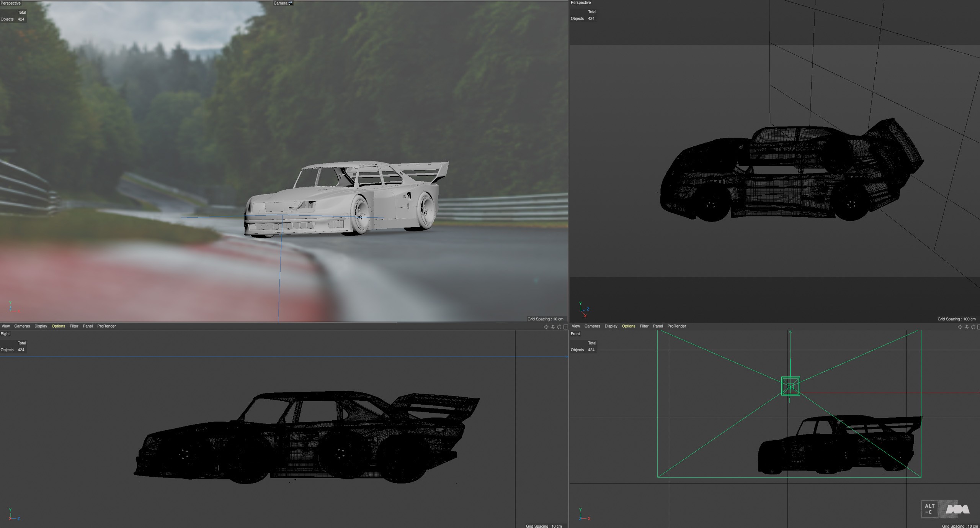Click the pan view icon in Front viewport

click(960, 327)
